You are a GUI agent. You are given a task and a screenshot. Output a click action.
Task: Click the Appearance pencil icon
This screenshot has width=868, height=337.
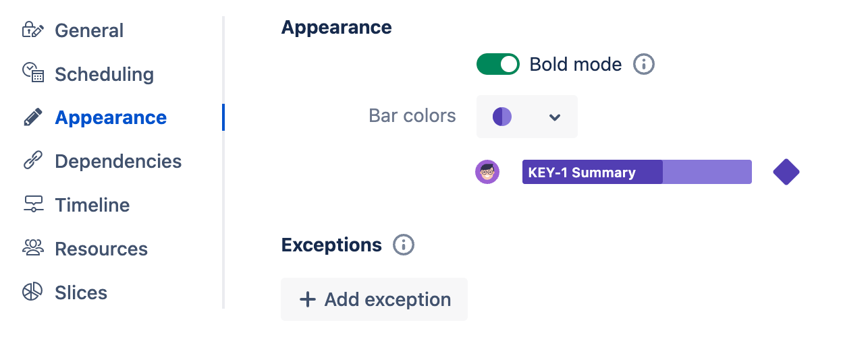pyautogui.click(x=32, y=117)
